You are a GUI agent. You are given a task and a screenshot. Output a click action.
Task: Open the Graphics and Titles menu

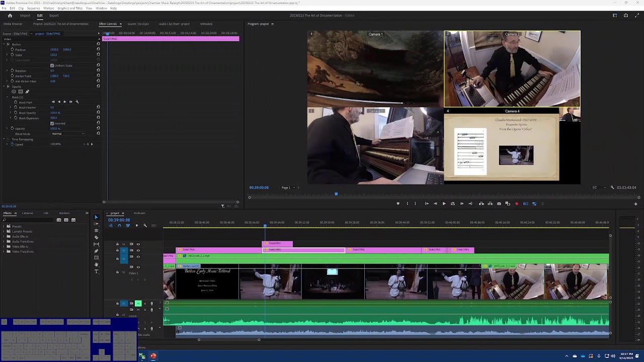[70, 8]
